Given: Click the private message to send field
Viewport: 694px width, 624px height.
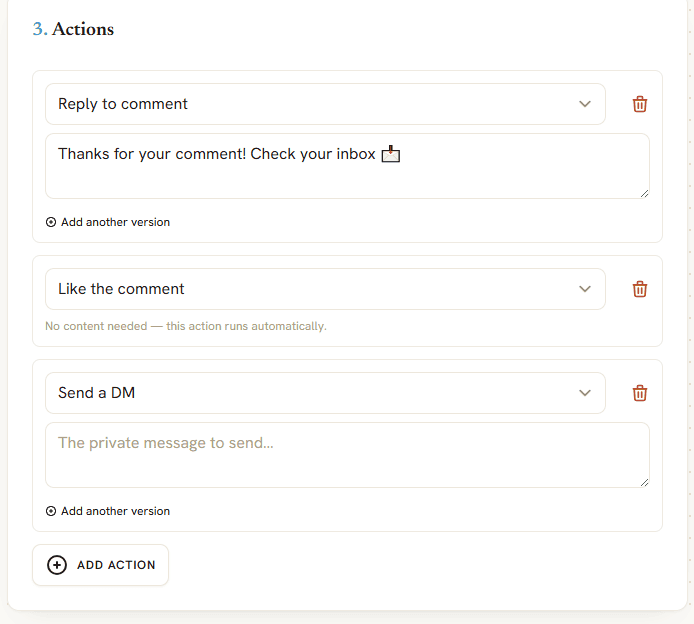Looking at the screenshot, I should click(347, 455).
